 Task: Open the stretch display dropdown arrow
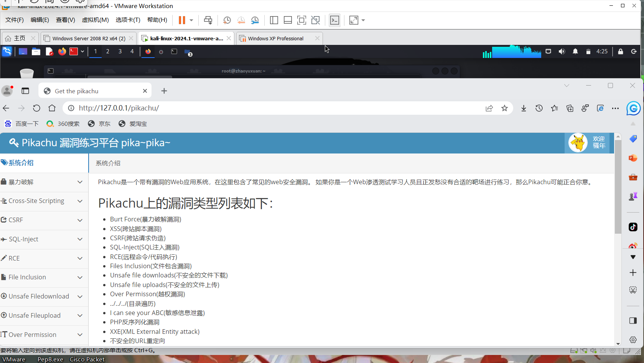[363, 20]
